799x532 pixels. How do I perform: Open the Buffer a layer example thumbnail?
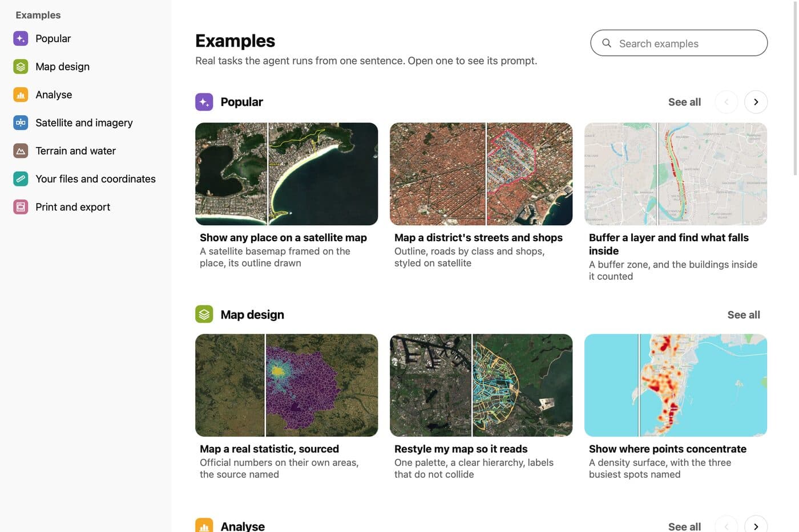(676, 174)
